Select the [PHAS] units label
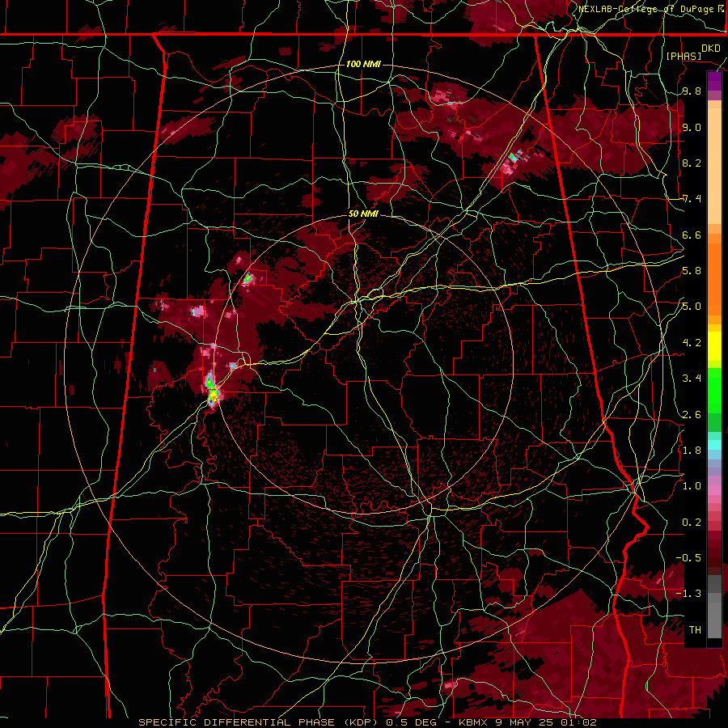The height and width of the screenshot is (728, 728). pyautogui.click(x=684, y=56)
